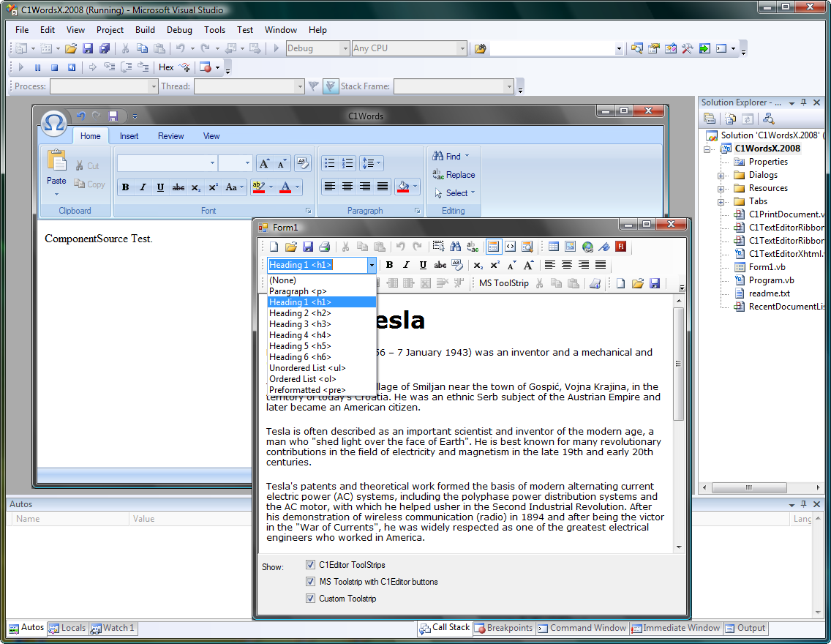Enable the Custom Toolstrip checkbox

pyautogui.click(x=311, y=599)
